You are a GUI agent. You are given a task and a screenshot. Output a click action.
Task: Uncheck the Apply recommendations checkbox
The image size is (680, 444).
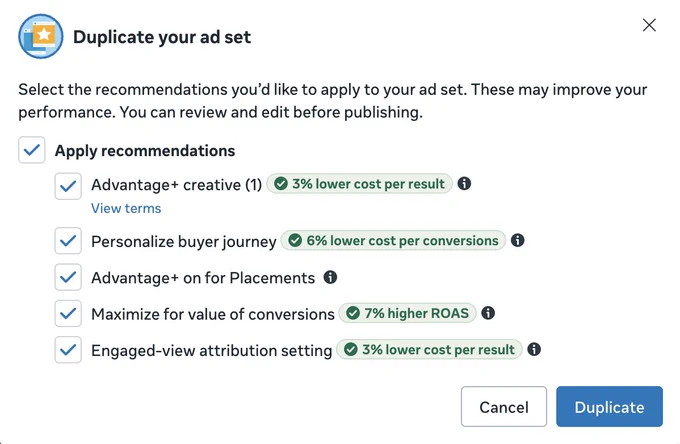tap(32, 150)
